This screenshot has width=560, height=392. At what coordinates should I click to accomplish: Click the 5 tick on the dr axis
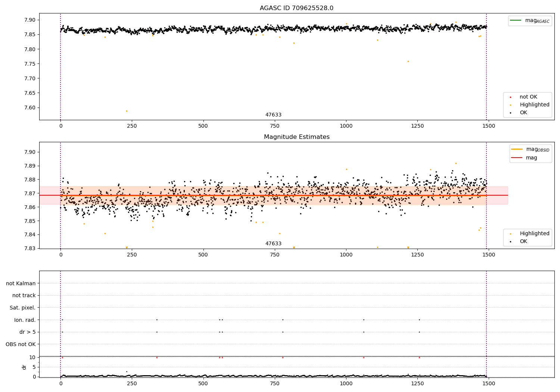pos(34,367)
